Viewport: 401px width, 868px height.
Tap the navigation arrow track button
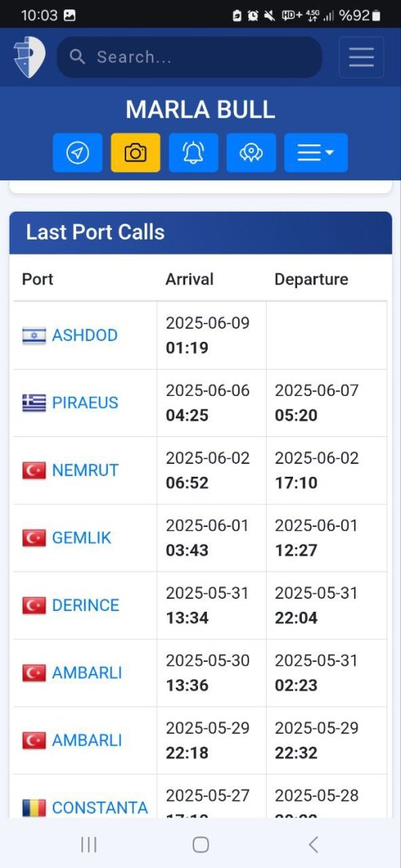pyautogui.click(x=77, y=153)
